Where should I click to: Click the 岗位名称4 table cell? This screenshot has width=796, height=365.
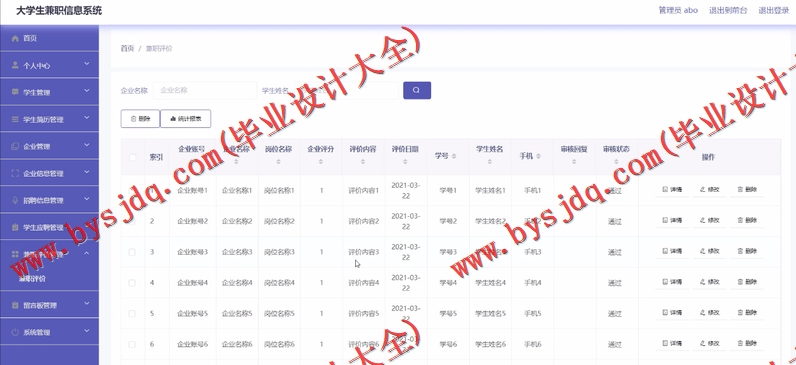coord(279,283)
